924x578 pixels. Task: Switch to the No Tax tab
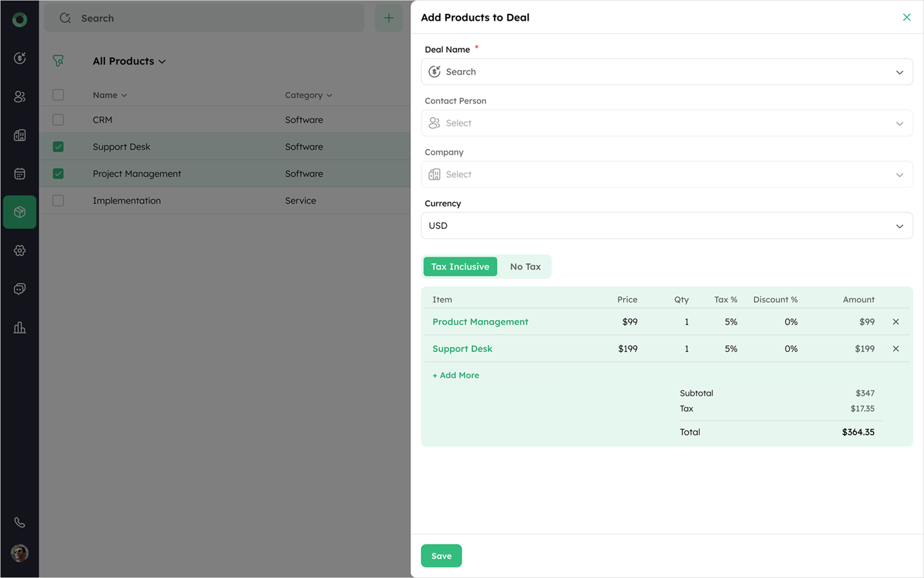pyautogui.click(x=525, y=267)
